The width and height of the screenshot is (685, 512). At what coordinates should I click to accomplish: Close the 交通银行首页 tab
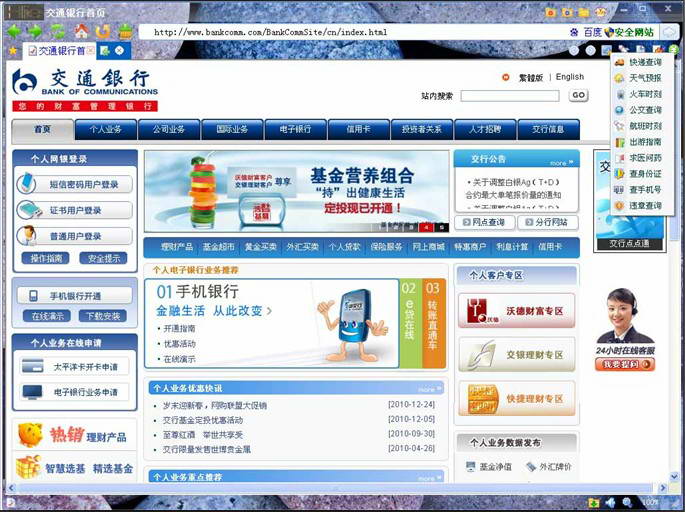click(90, 51)
